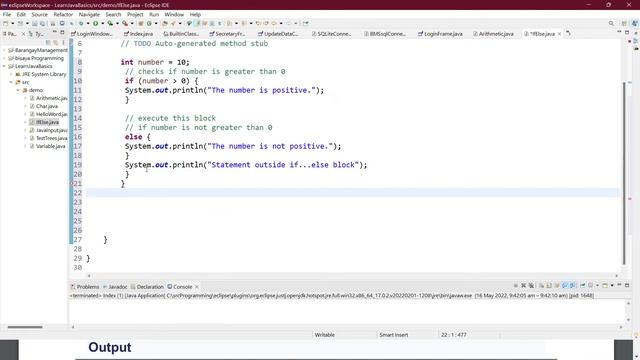Image resolution: width=640 pixels, height=360 pixels.
Task: Click the External Tools run icon
Action: coord(125,23)
